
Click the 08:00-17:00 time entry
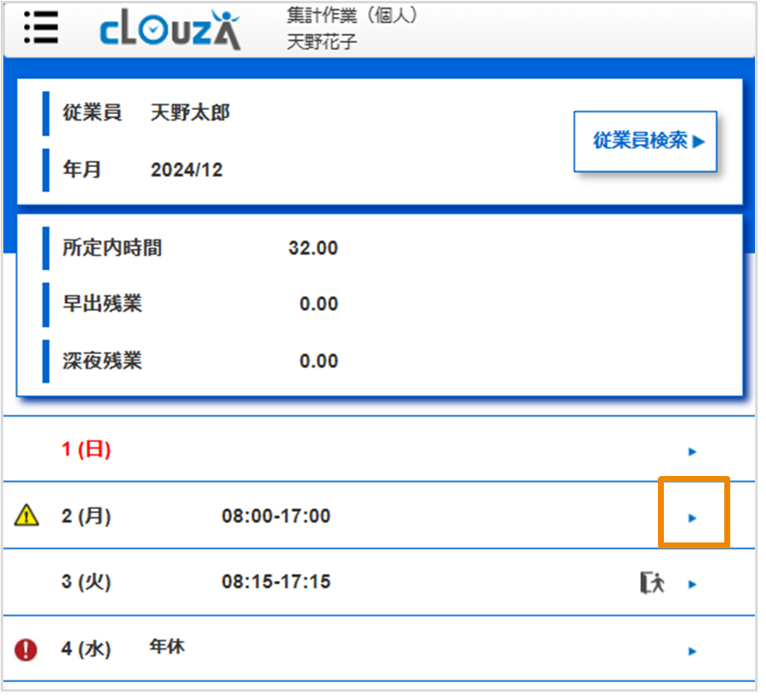tap(276, 516)
